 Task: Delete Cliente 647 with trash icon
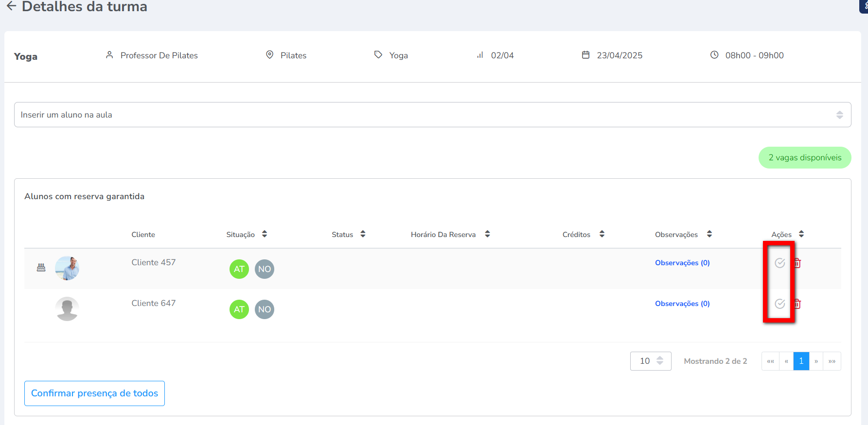click(797, 304)
